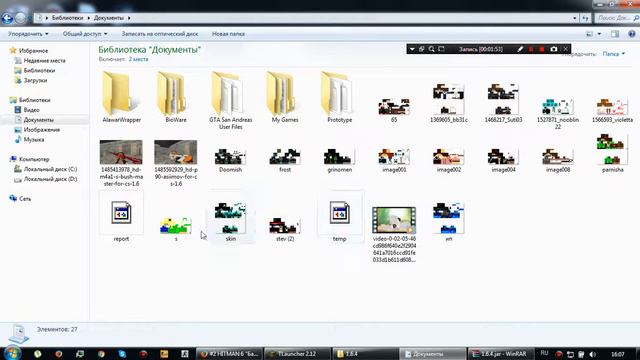Open the Папка arrangement dropdown
The width and height of the screenshot is (640, 360).
click(x=613, y=54)
